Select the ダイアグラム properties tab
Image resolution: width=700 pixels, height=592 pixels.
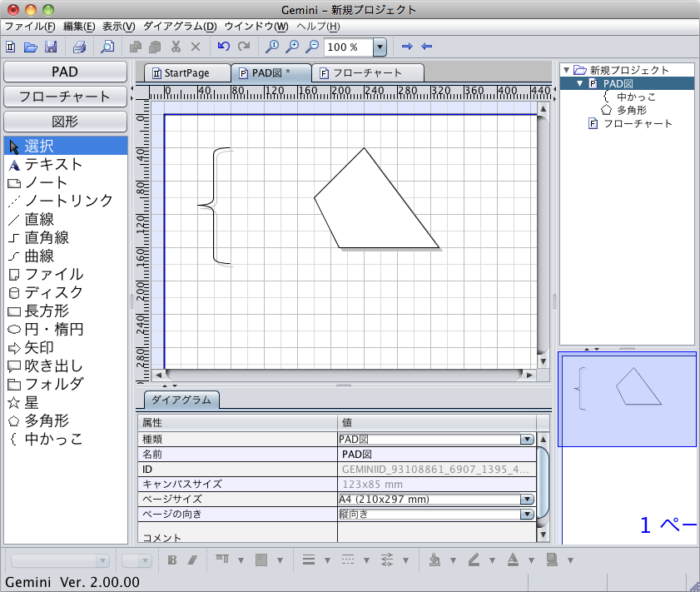181,400
